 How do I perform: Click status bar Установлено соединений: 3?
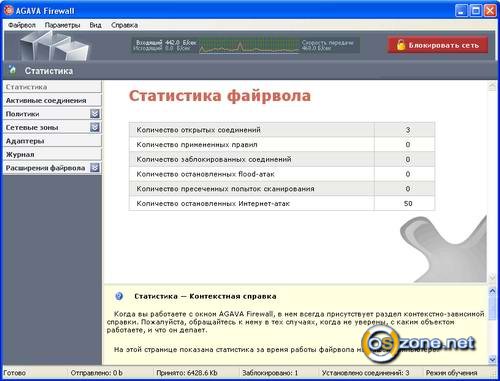click(x=365, y=373)
